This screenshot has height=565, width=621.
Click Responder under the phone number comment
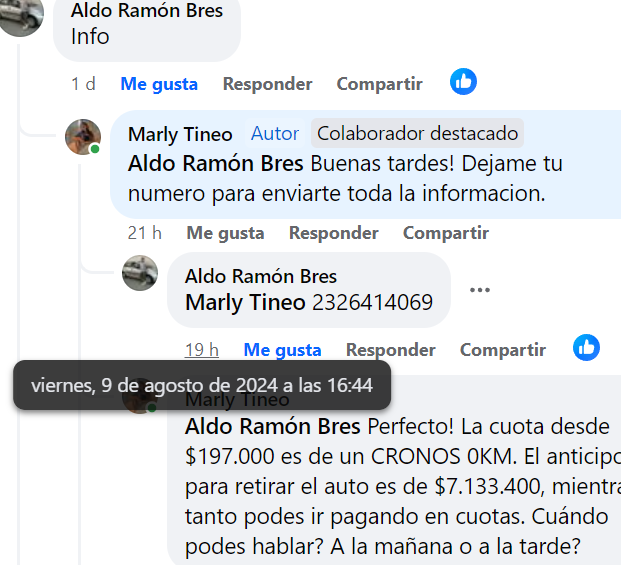pos(391,350)
